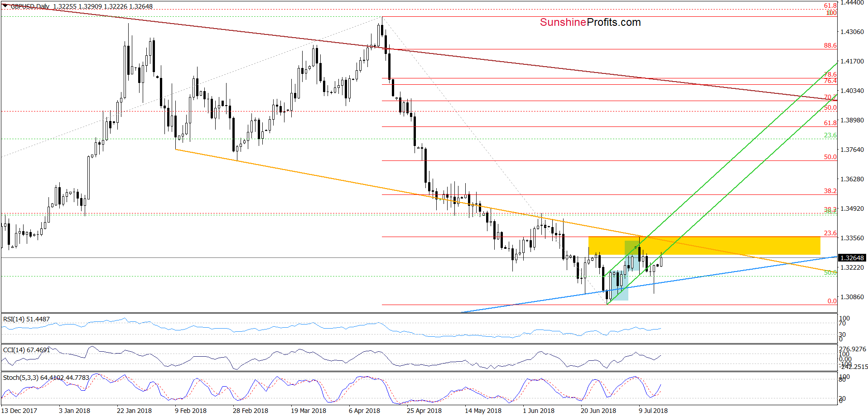The height and width of the screenshot is (417, 868).
Task: Click the 1.37640 price axis value
Action: [852, 150]
